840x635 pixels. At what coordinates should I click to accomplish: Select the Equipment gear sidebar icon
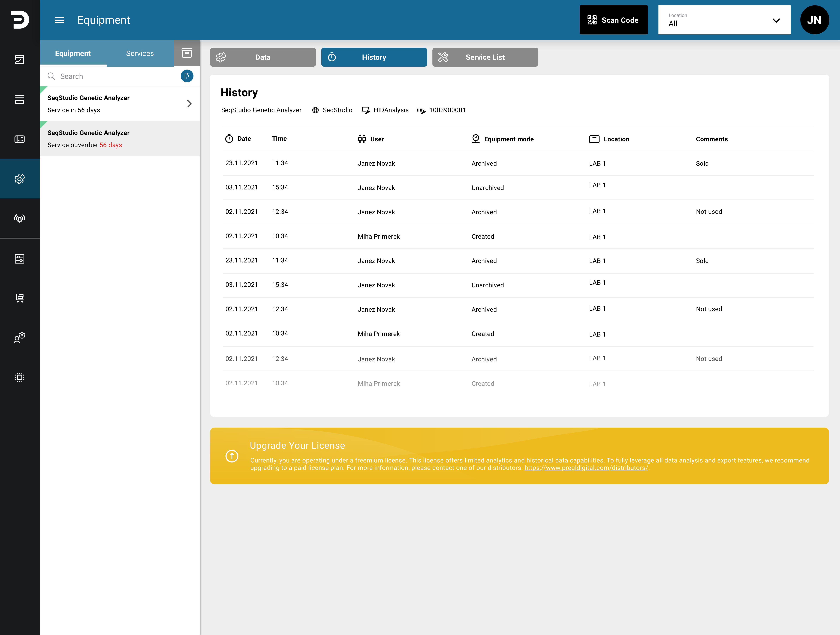pyautogui.click(x=20, y=179)
